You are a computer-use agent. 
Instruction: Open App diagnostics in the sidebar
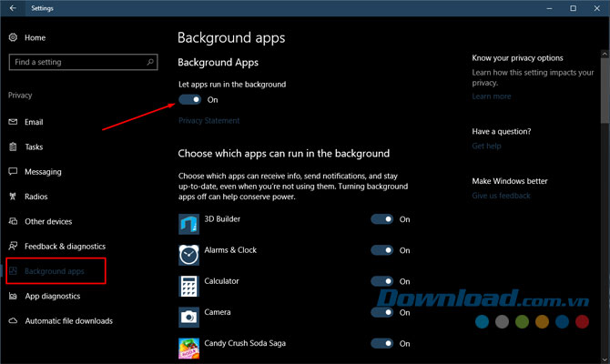(x=55, y=296)
